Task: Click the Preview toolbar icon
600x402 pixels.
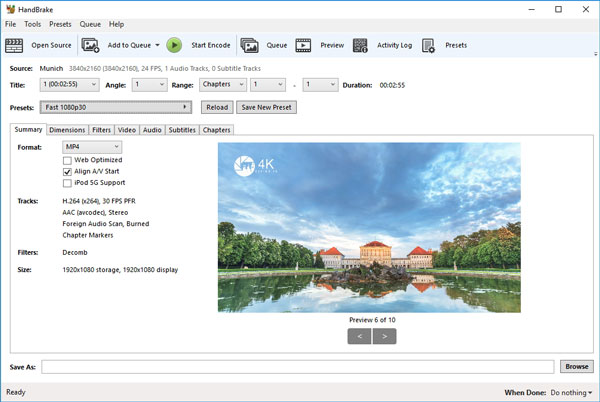Action: click(304, 45)
